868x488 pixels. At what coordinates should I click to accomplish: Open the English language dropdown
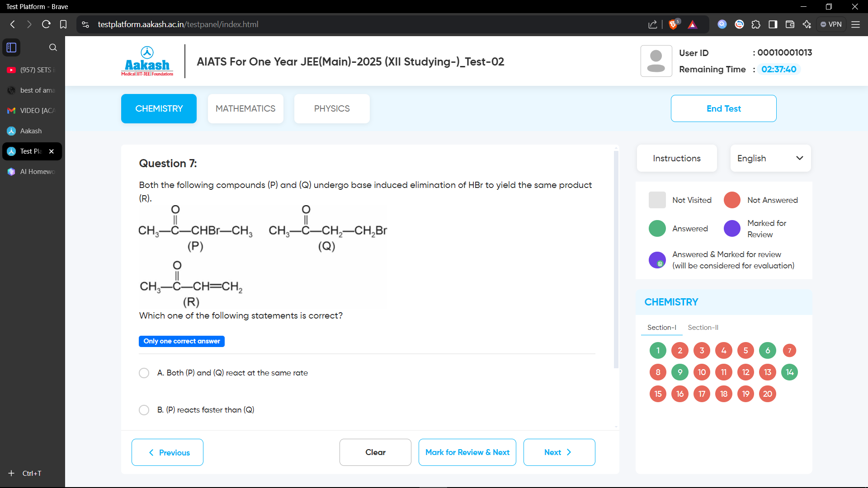[770, 158]
